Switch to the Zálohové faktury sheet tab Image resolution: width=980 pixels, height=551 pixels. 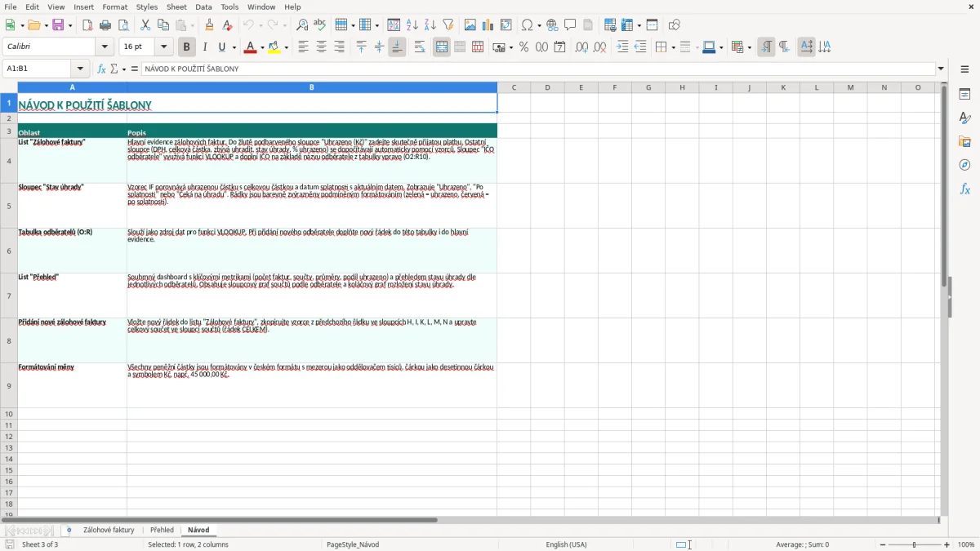tap(109, 530)
